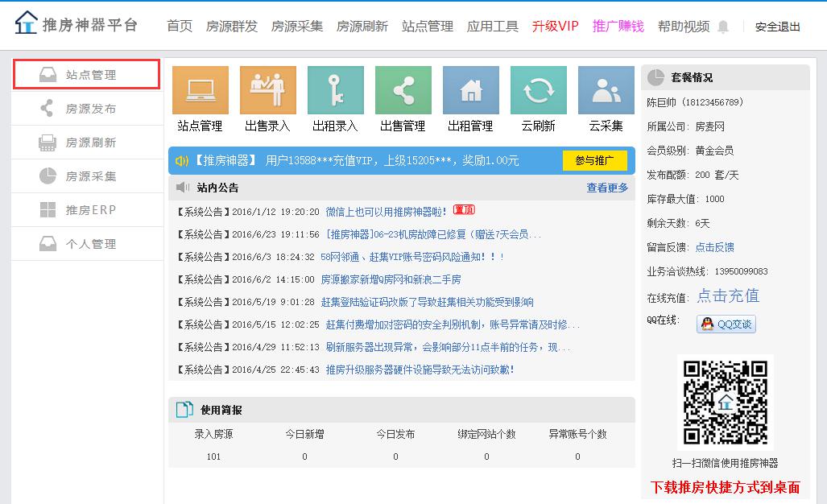Open announcement 刷新服务器出现异常
The image size is (827, 504).
tap(448, 348)
